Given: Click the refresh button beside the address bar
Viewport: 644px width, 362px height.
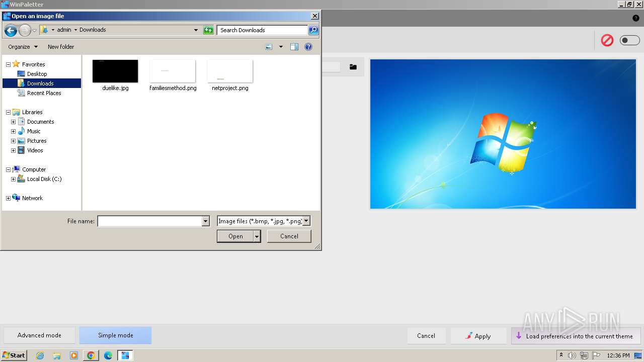Looking at the screenshot, I should (x=208, y=30).
